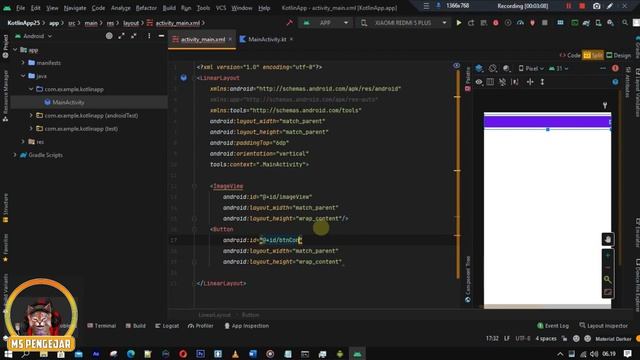Toggle the Split view mode
Image resolution: width=640 pixels, height=360 pixels.
coord(593,55)
